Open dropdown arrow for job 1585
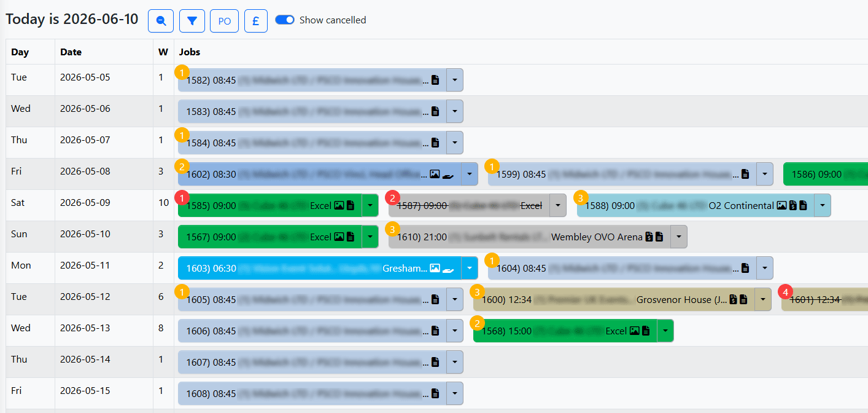This screenshot has width=868, height=413. [370, 205]
